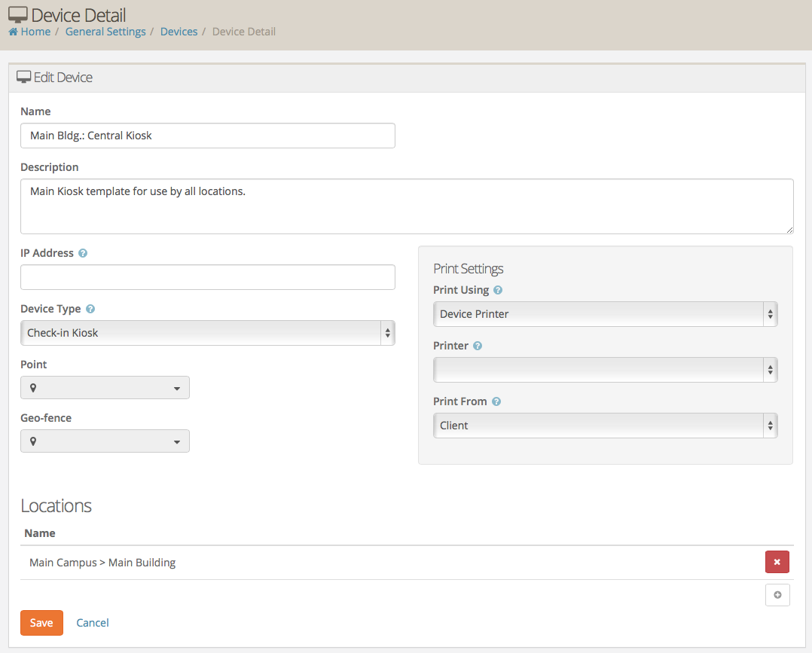Navigate to General Settings via breadcrumb

click(x=105, y=31)
